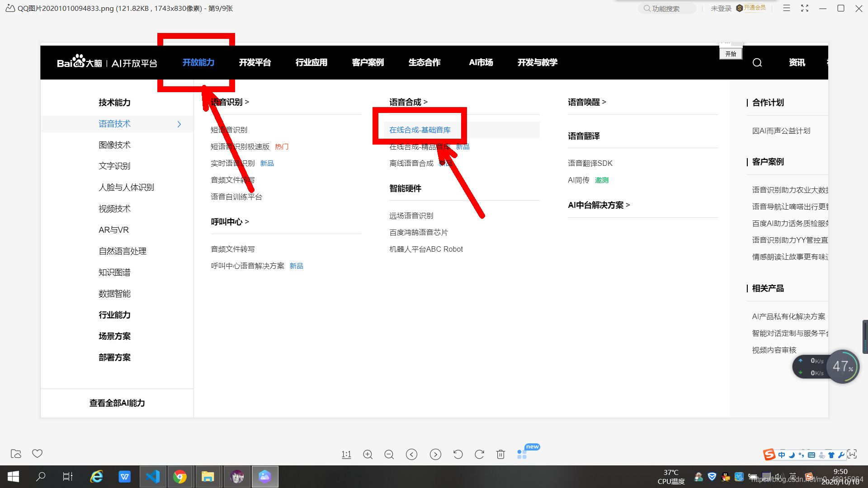Viewport: 868px width, 488px height.
Task: Click the Baidu 大脑 AI开放平台 logo
Action: (x=107, y=62)
